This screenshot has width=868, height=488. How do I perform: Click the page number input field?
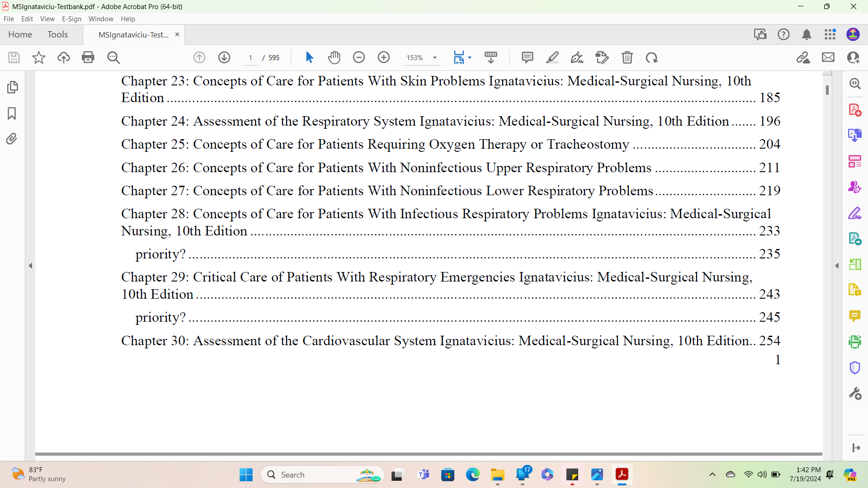tap(250, 58)
